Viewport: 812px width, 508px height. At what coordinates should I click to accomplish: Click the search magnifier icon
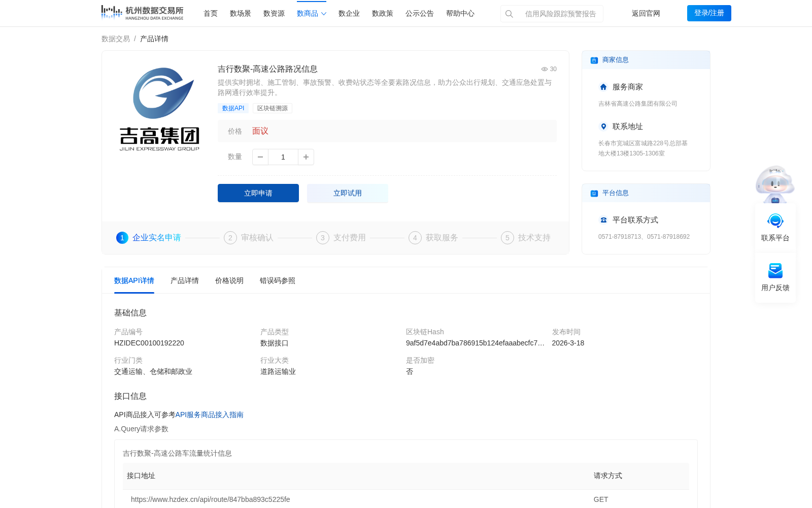pos(509,14)
